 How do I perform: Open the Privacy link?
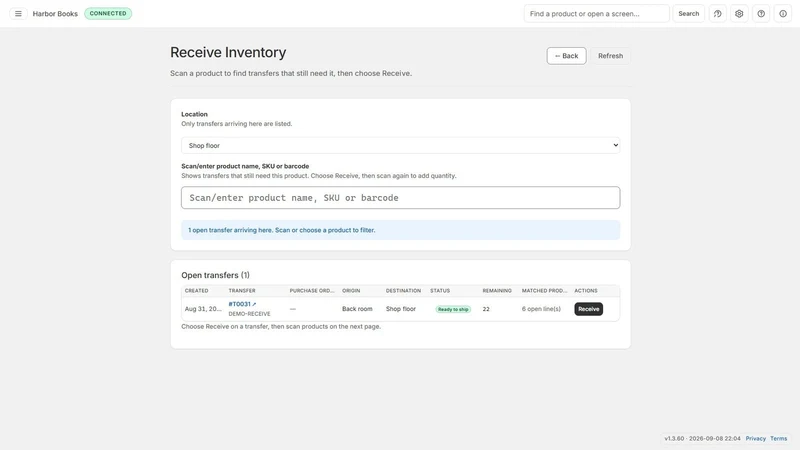pyautogui.click(x=755, y=438)
